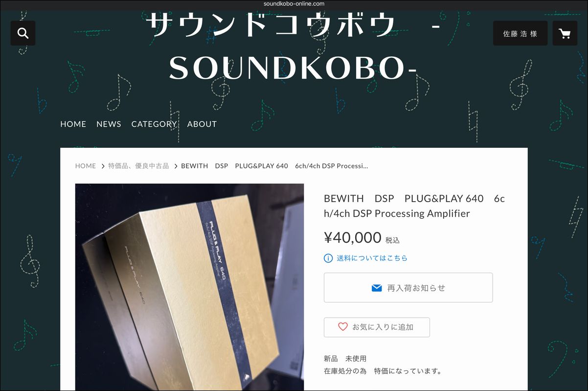The height and width of the screenshot is (391, 588).
Task: Open the ABOUT navigation item
Action: coord(202,124)
